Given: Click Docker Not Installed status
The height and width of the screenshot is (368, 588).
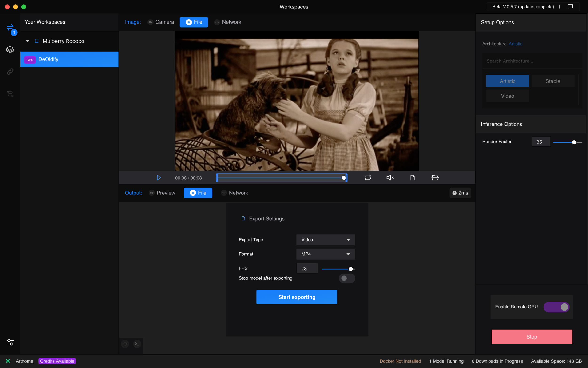Looking at the screenshot, I should pyautogui.click(x=400, y=361).
